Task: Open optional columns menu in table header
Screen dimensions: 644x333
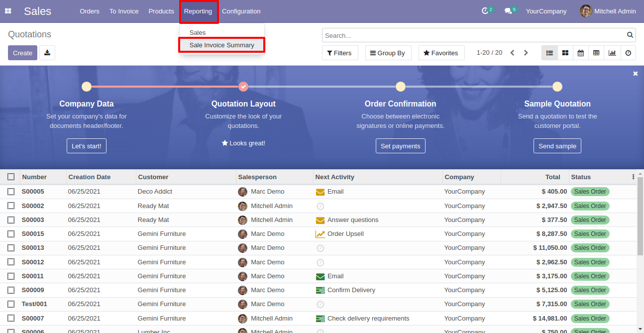Action: (633, 177)
